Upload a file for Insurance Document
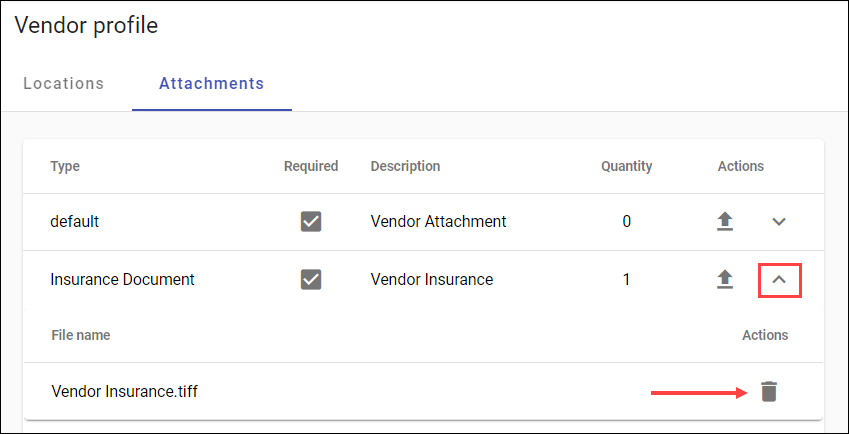 click(x=725, y=280)
